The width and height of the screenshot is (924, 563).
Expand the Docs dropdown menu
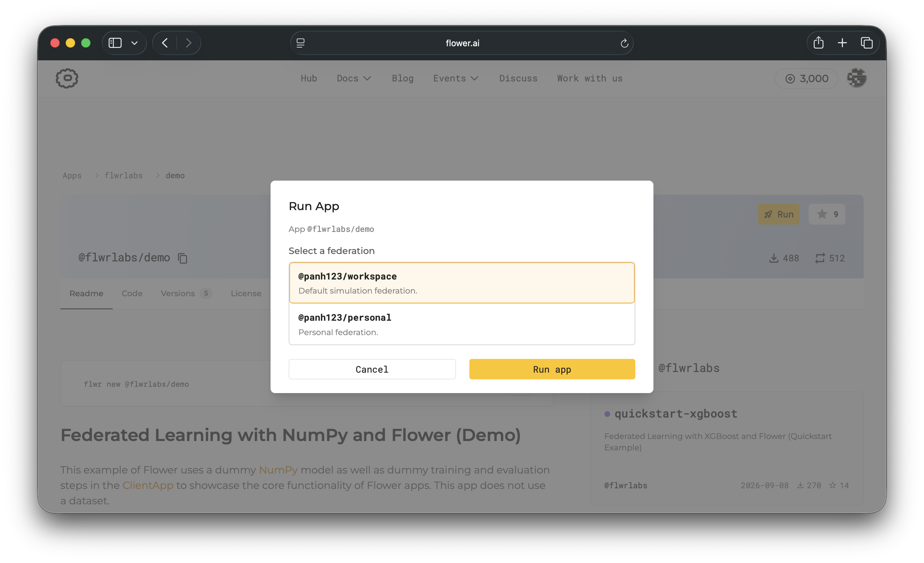(x=354, y=78)
